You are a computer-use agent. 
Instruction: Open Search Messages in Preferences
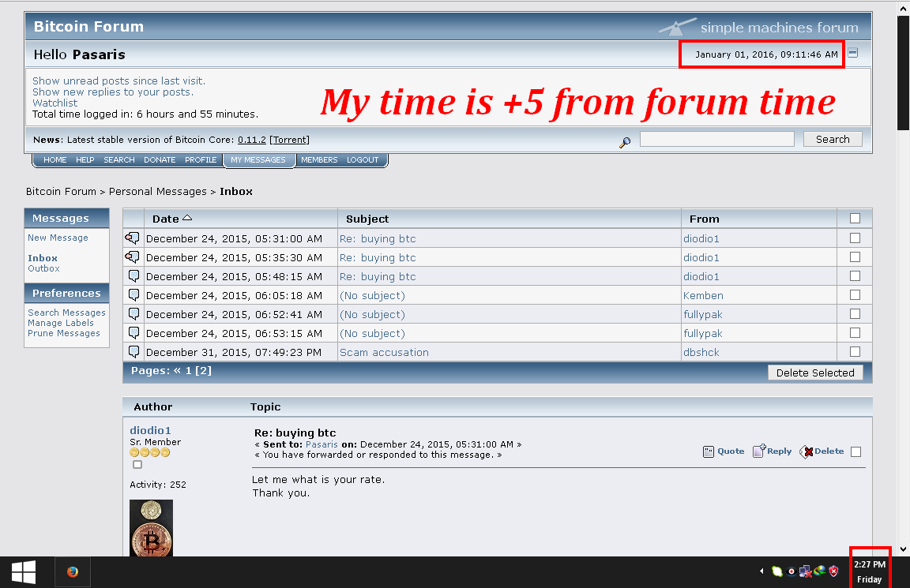[x=66, y=313]
